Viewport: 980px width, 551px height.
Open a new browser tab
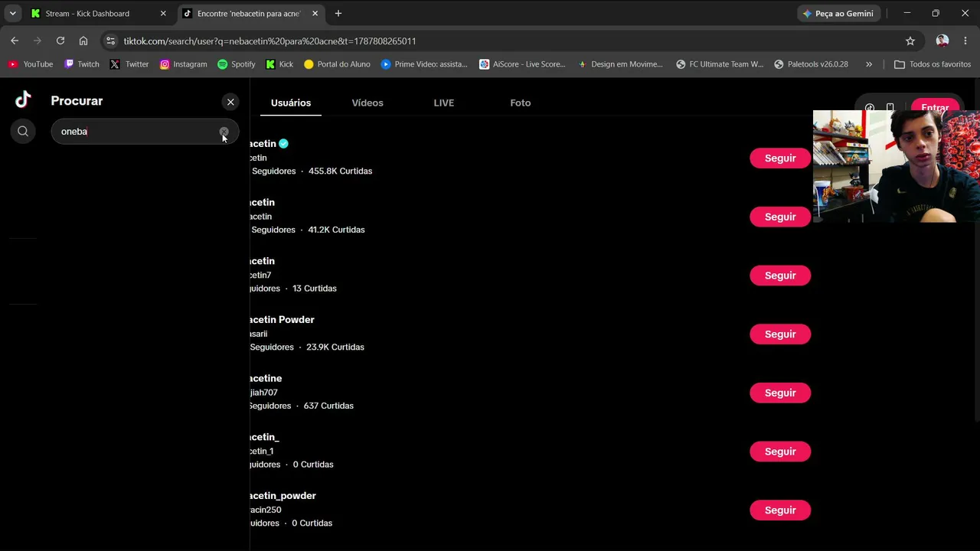(338, 14)
